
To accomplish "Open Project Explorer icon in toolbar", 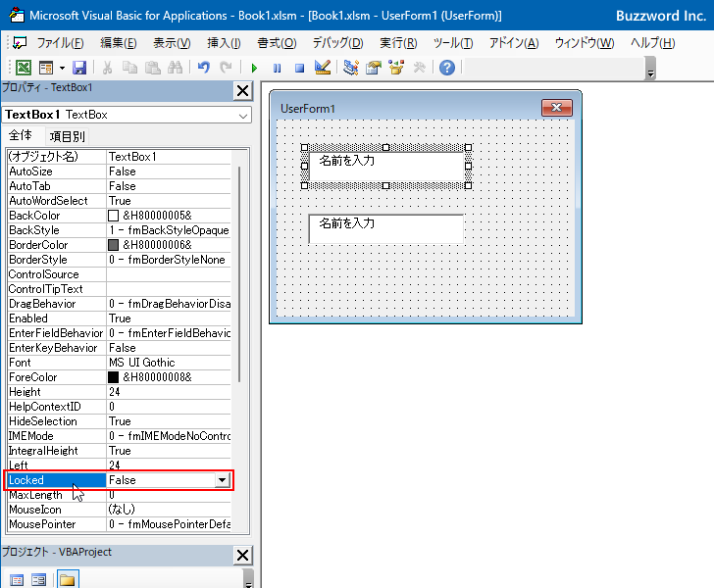I will (x=351, y=68).
